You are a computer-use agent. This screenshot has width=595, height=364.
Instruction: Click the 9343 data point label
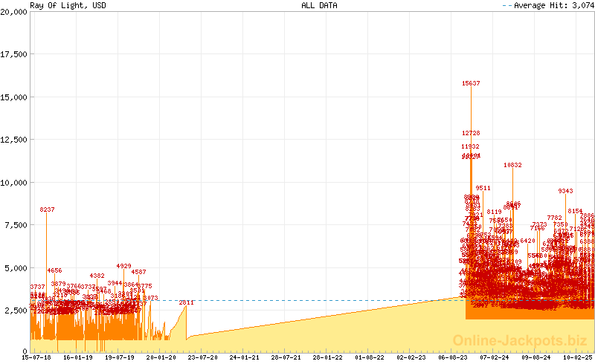(565, 191)
